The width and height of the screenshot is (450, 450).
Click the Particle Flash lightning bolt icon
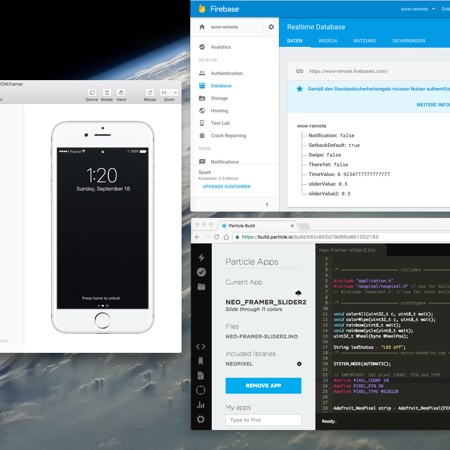(201, 257)
